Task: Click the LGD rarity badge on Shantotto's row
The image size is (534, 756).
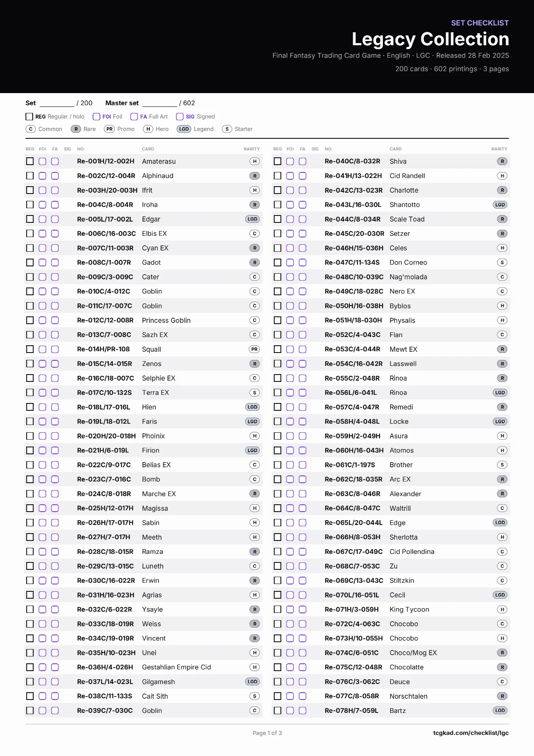Action: pos(500,205)
